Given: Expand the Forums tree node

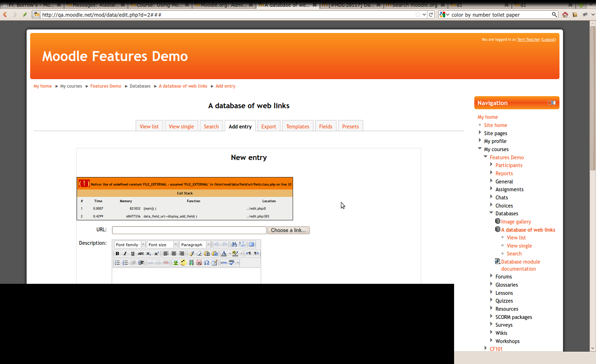Looking at the screenshot, I should point(491,276).
